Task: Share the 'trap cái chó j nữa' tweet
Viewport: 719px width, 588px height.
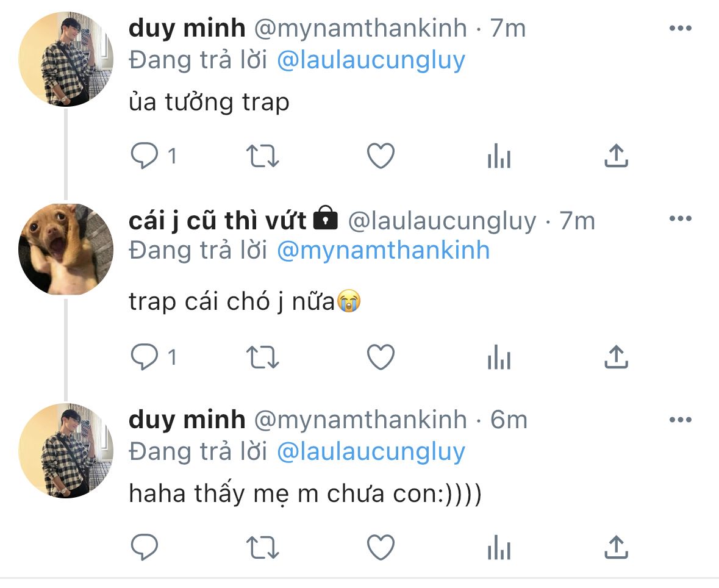Action: 616,357
